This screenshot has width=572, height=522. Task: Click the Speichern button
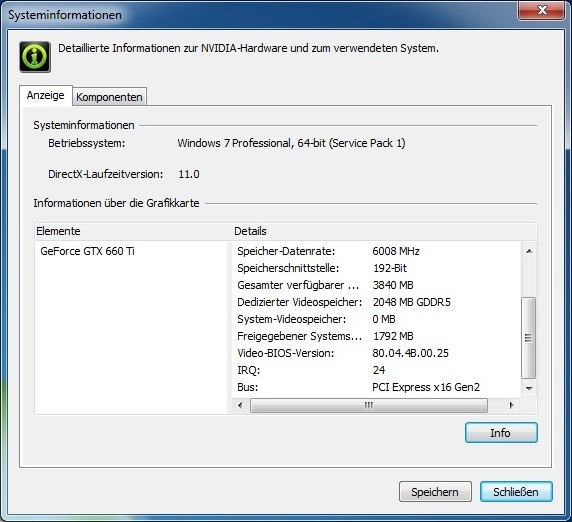coord(435,492)
